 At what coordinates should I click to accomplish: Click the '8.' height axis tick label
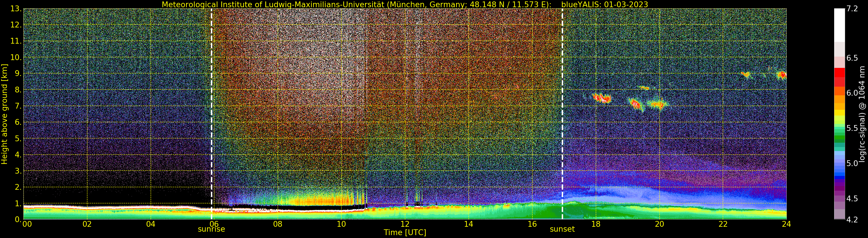18,90
